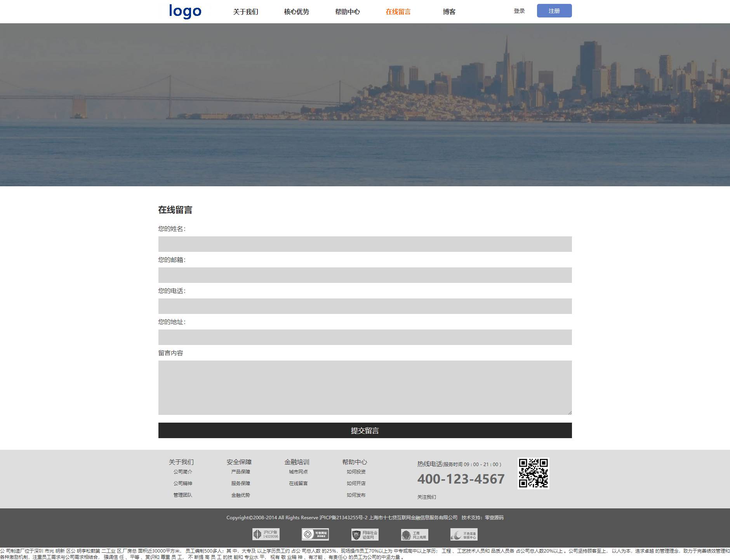Select the 在线留言 navigation item
The height and width of the screenshot is (560, 730).
pos(398,12)
